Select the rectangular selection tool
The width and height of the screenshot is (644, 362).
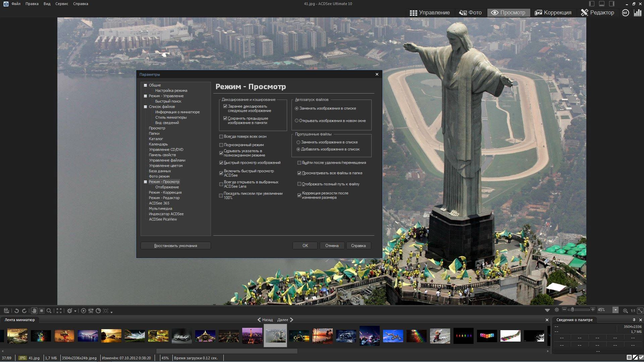(x=42, y=311)
